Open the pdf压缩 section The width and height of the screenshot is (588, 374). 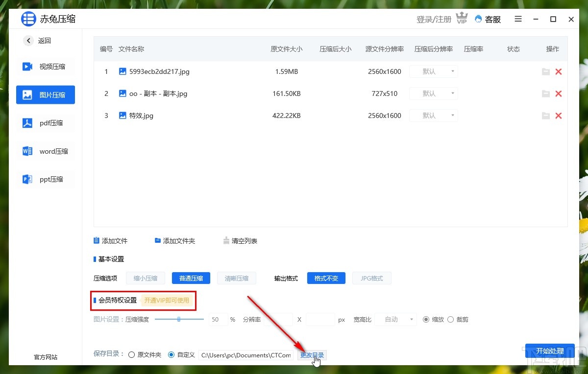pos(45,123)
